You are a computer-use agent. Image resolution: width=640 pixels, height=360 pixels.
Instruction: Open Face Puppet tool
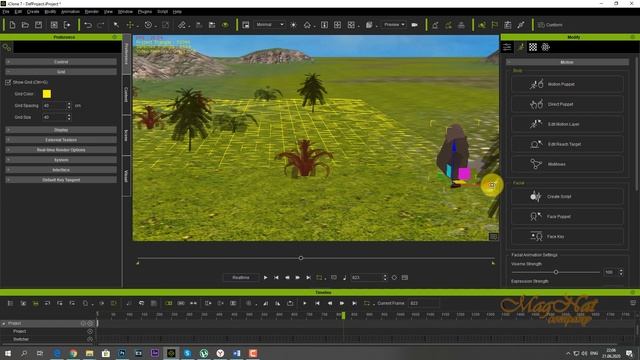567,216
